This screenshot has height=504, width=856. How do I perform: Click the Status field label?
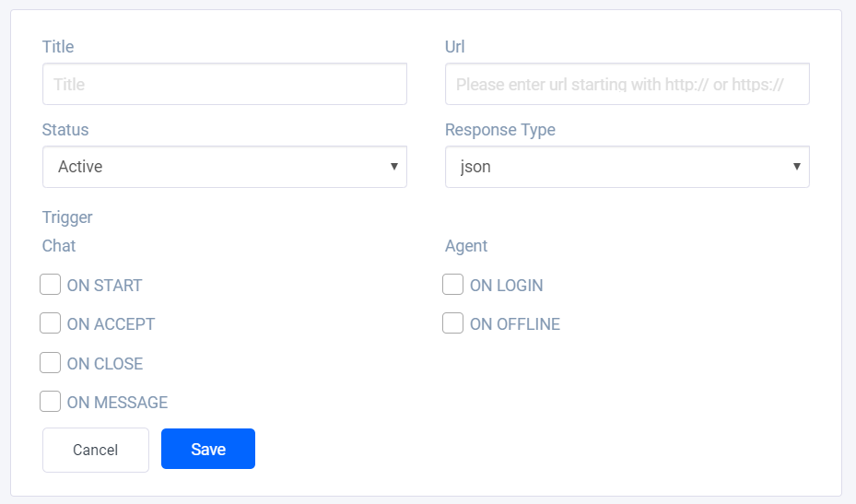[x=65, y=130]
